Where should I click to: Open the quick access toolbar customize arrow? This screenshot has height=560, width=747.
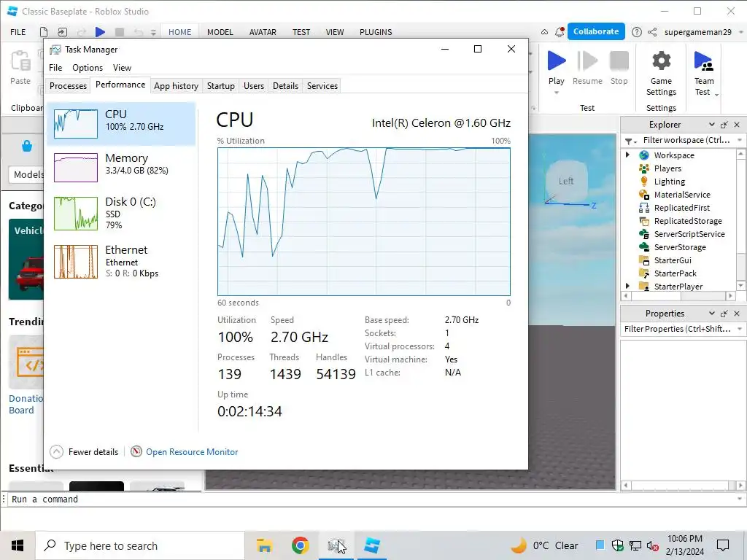153,32
